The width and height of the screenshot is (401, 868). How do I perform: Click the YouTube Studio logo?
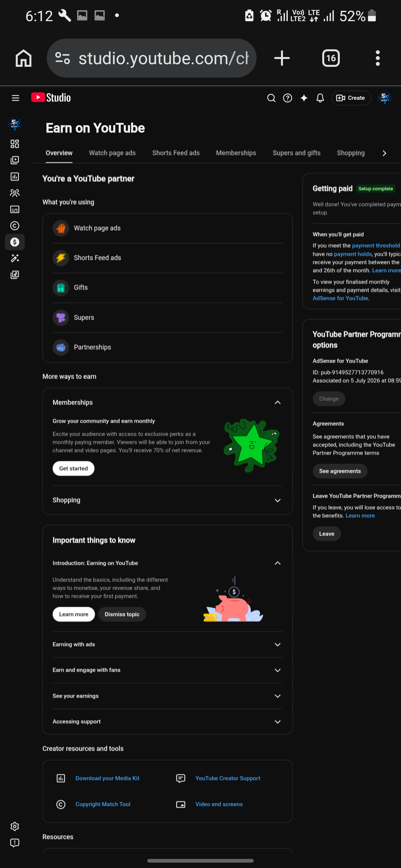pyautogui.click(x=51, y=98)
